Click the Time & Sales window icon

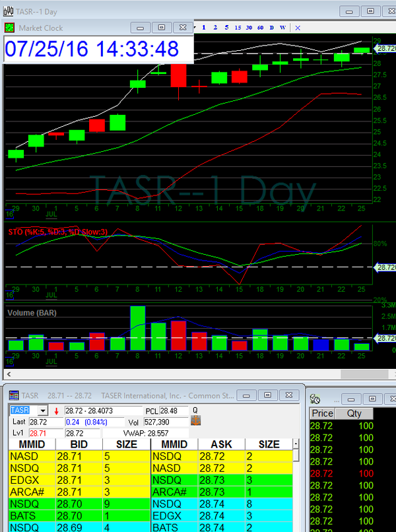coord(315,399)
